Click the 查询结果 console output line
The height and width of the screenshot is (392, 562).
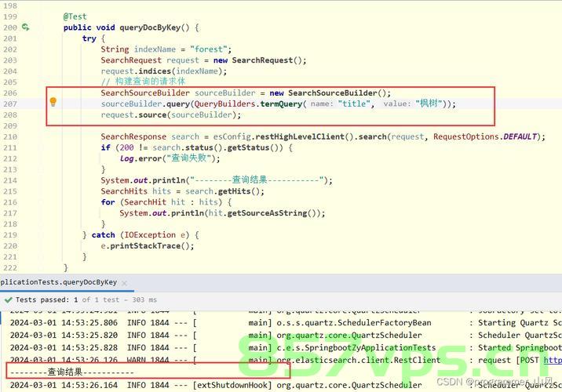pyautogui.click(x=72, y=372)
